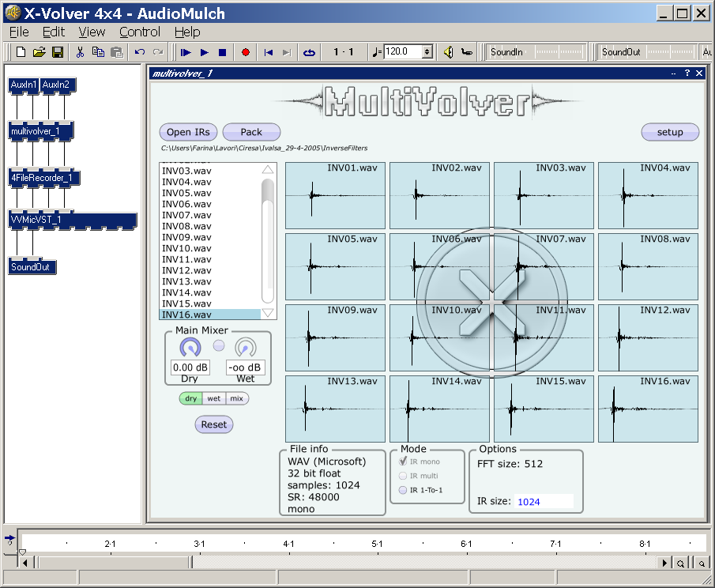Select INV10.wav in file list
Viewport: 715px width, 588px height.
coord(210,248)
